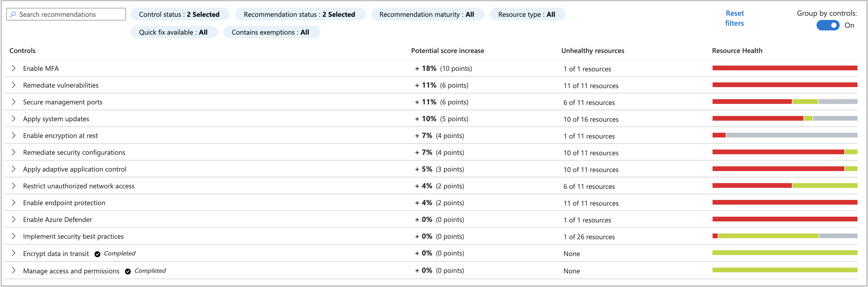Open Resource type filter pill
The width and height of the screenshot is (868, 287).
[x=527, y=14]
